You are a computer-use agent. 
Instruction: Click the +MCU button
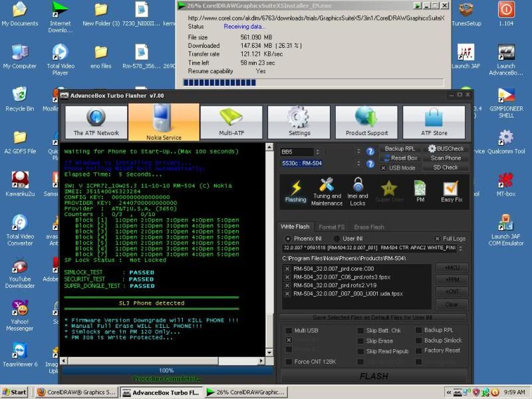[452, 268]
